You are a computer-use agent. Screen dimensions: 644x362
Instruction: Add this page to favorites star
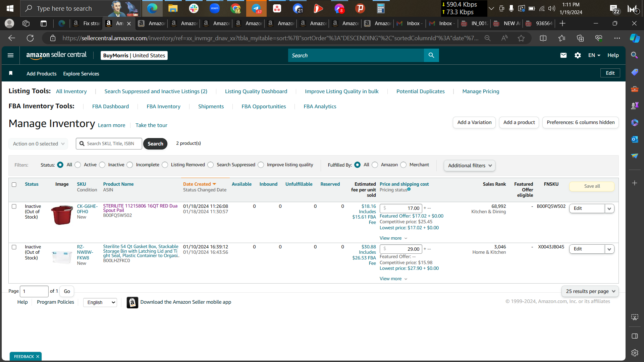tap(521, 38)
